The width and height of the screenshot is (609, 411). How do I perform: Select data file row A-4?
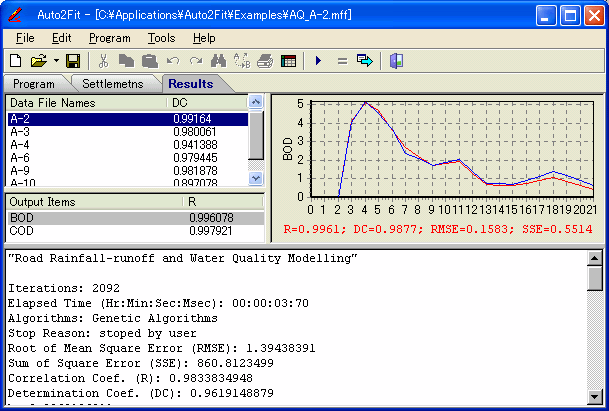point(128,145)
